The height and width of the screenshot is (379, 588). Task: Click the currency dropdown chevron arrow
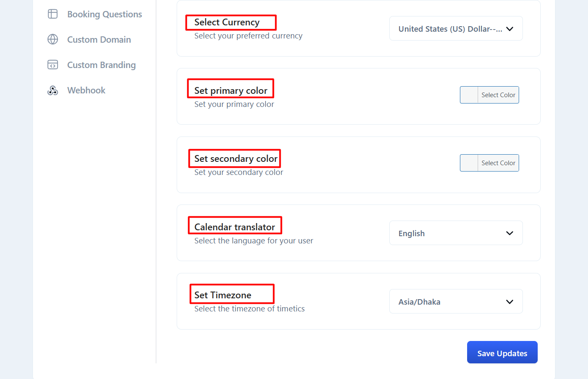point(510,29)
